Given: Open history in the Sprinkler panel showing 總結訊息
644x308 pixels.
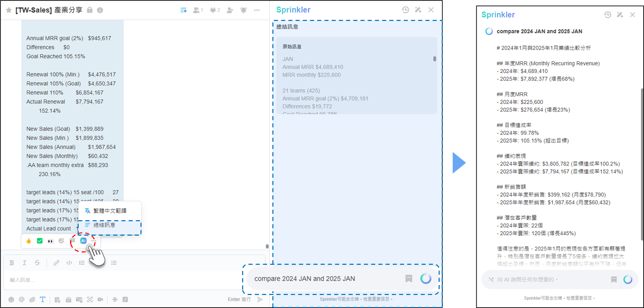Looking at the screenshot, I should click(406, 10).
